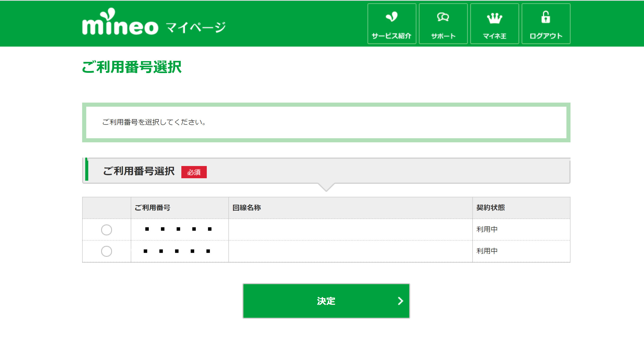This screenshot has width=644, height=359.
Task: Click the first masked usage number
Action: click(x=178, y=229)
